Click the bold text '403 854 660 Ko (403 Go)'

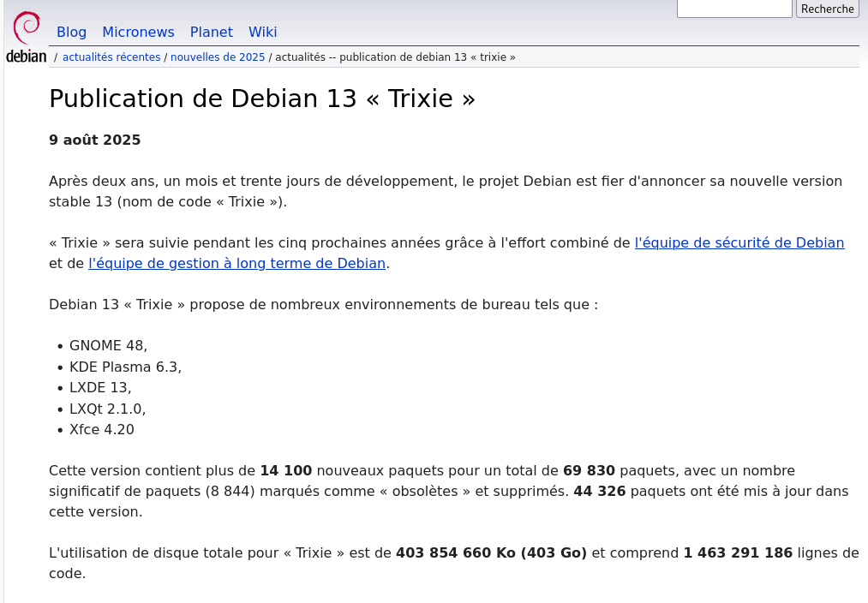pos(491,553)
